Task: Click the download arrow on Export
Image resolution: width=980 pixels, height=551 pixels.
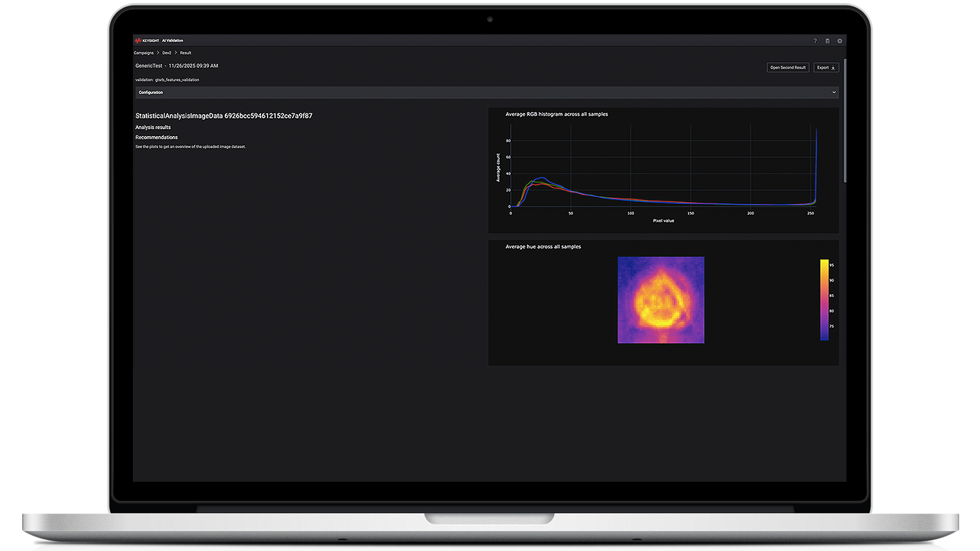Action: click(x=833, y=67)
